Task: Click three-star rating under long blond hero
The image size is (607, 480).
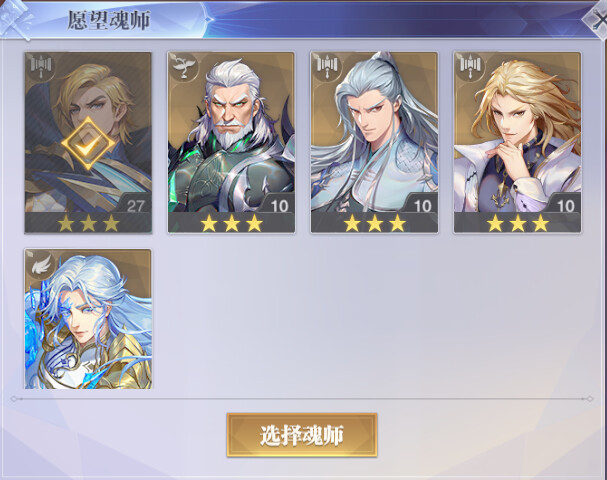Action: tap(518, 223)
